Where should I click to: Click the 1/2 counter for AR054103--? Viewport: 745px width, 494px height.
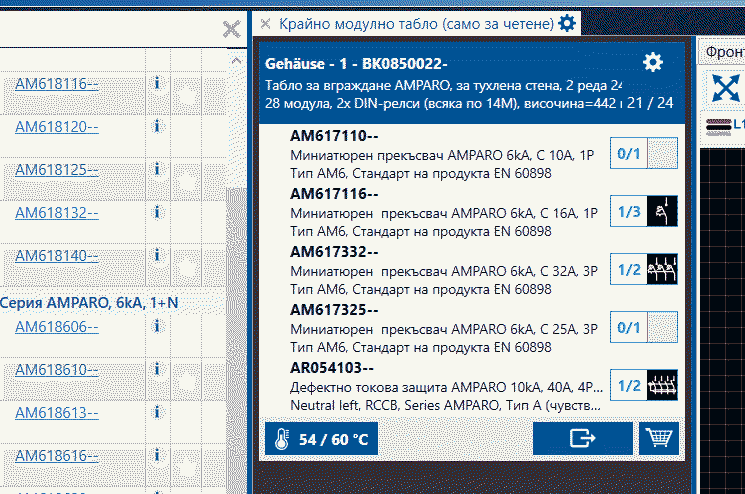coord(629,385)
